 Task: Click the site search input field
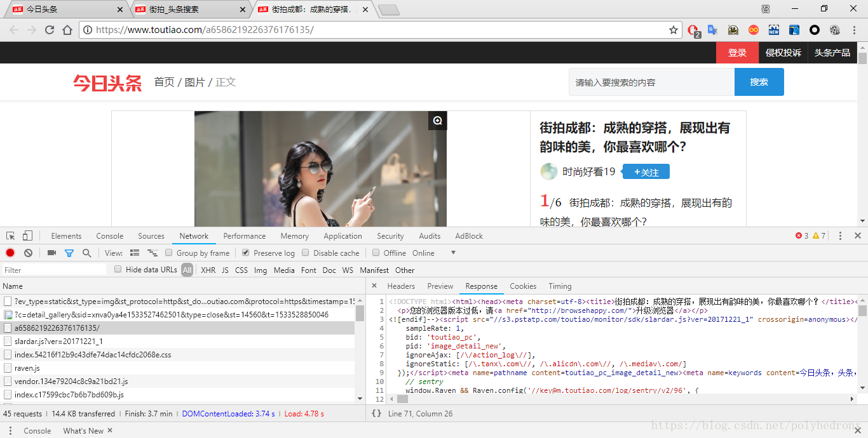[x=651, y=82]
